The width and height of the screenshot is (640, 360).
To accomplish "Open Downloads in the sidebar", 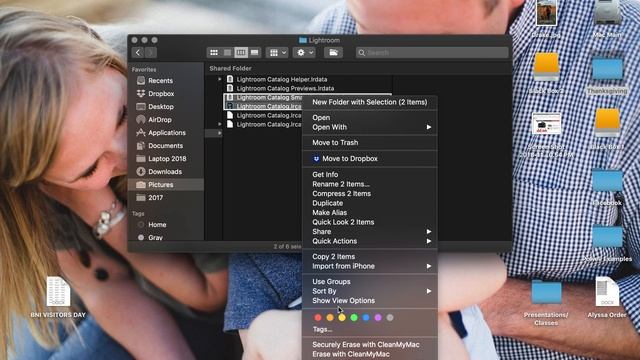I will [166, 172].
